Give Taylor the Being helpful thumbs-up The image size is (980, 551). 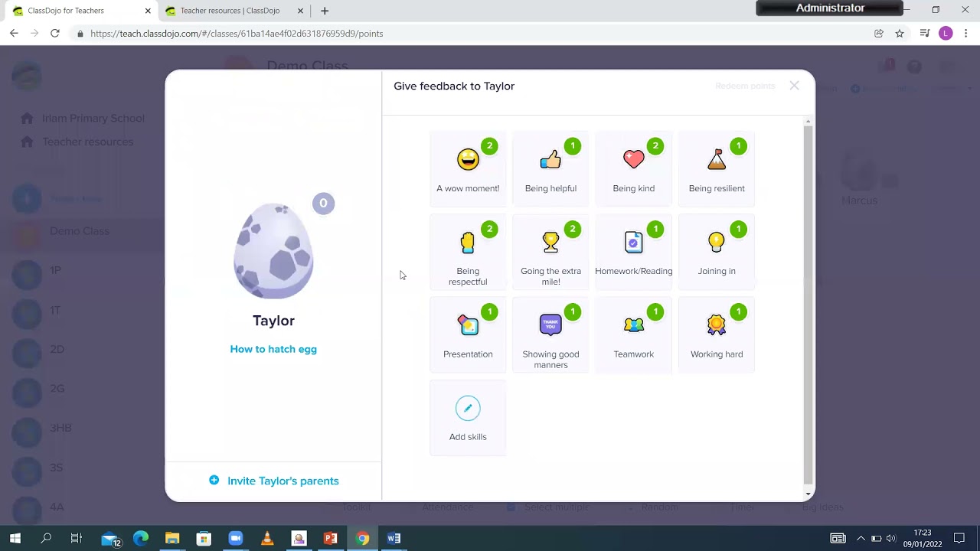pyautogui.click(x=550, y=168)
